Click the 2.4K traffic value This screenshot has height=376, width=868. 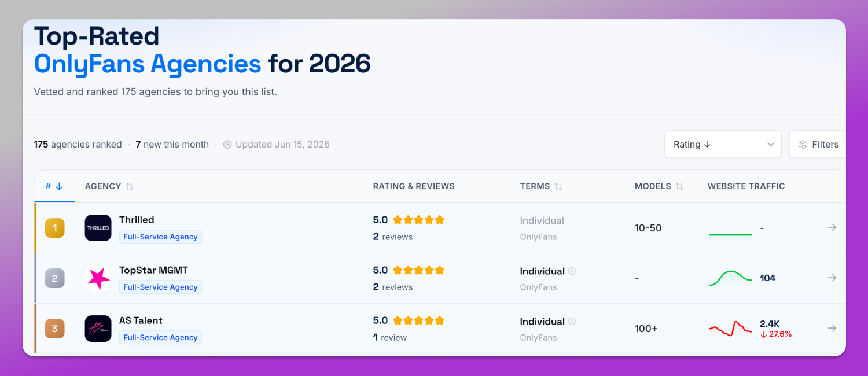[770, 324]
